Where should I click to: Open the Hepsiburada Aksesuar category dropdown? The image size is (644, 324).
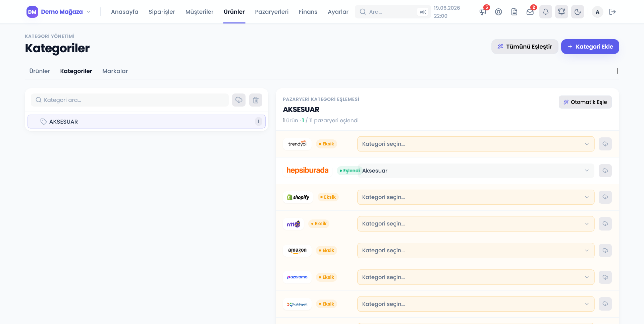click(476, 171)
